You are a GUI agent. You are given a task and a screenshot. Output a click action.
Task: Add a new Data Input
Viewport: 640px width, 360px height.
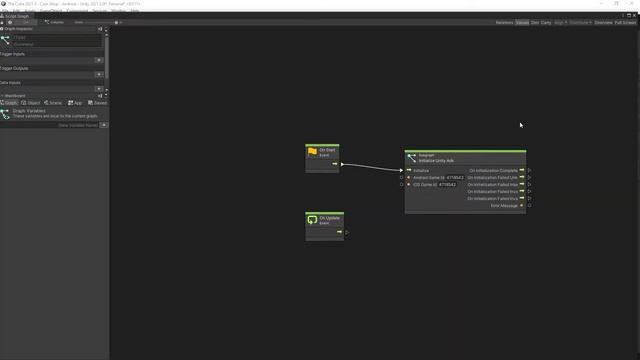(99, 89)
